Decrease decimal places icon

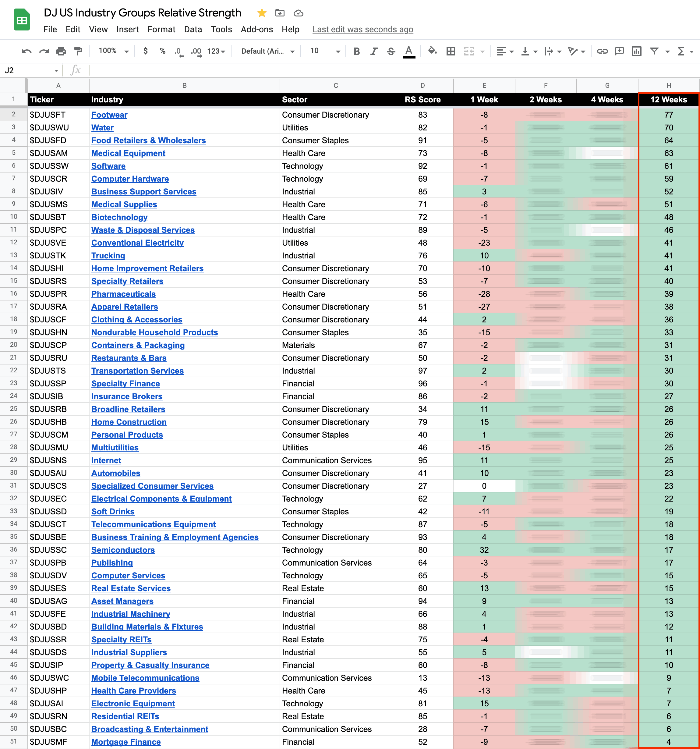tap(179, 51)
